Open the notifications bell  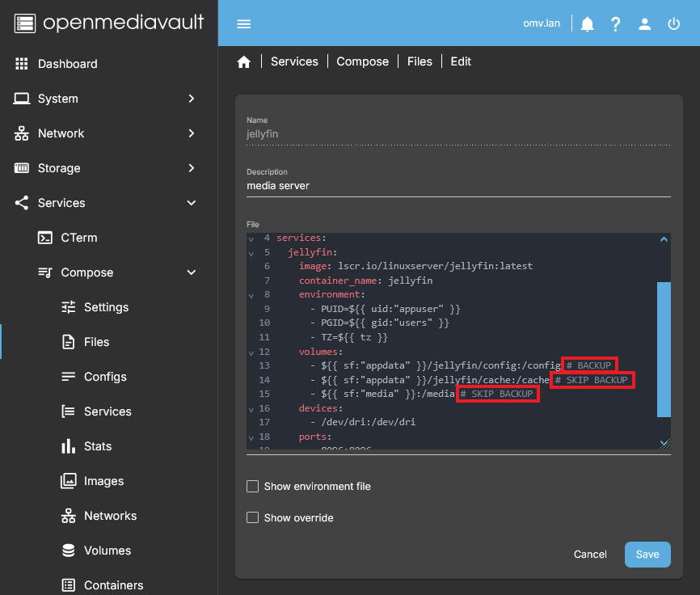pos(588,24)
